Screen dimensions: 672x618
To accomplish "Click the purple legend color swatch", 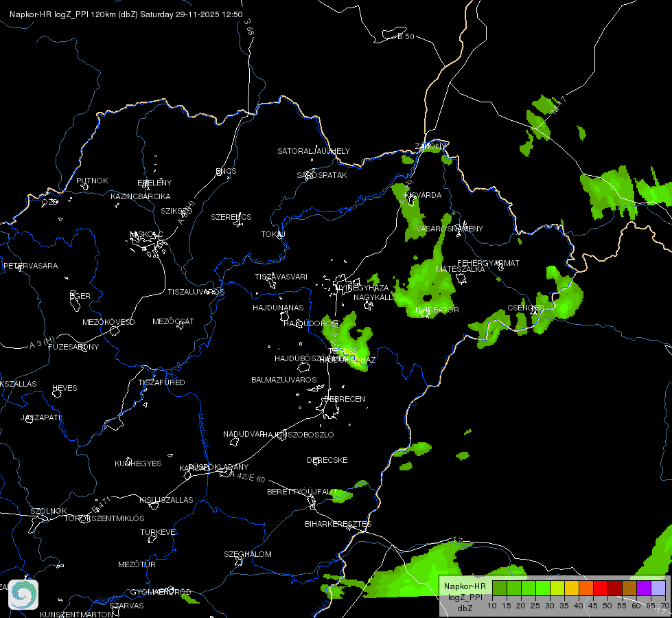I will click(644, 588).
